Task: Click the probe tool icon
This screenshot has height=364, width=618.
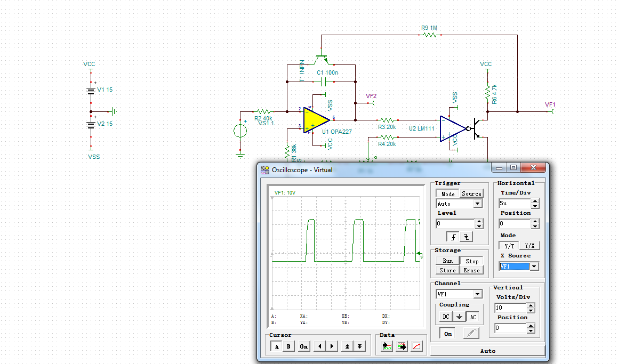Action: pos(471,334)
